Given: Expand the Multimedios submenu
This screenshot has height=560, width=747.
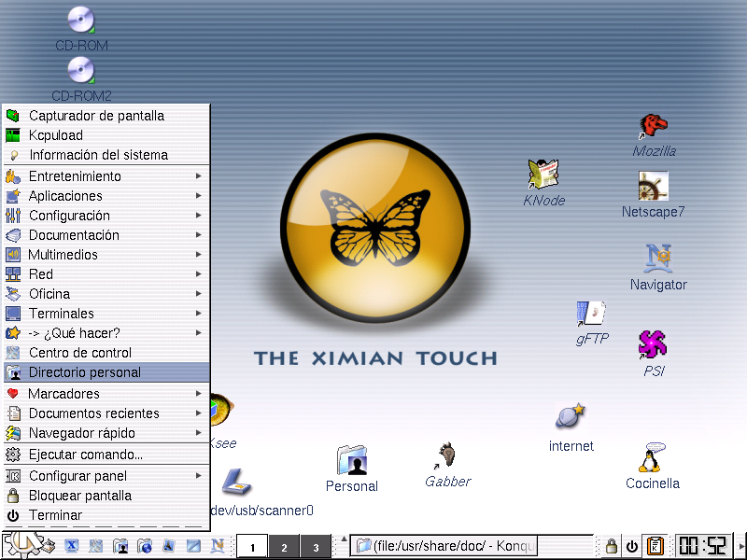Looking at the screenshot, I should (106, 254).
